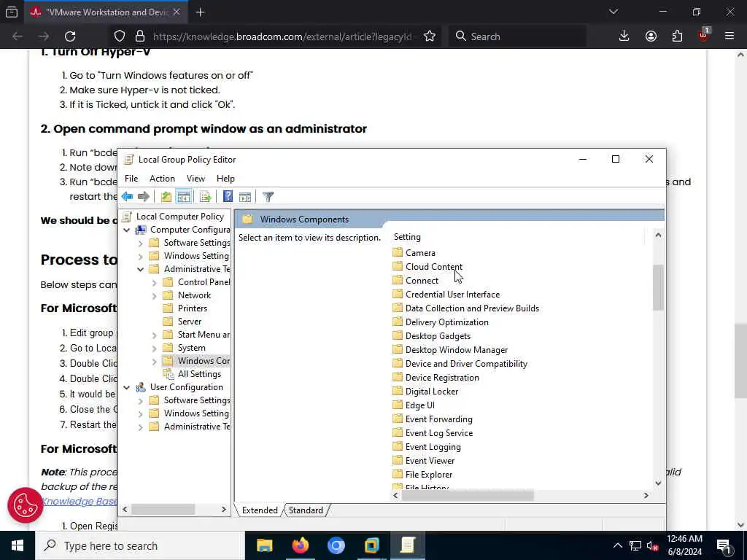
Task: Open Firefox account icon
Action: [x=651, y=36]
